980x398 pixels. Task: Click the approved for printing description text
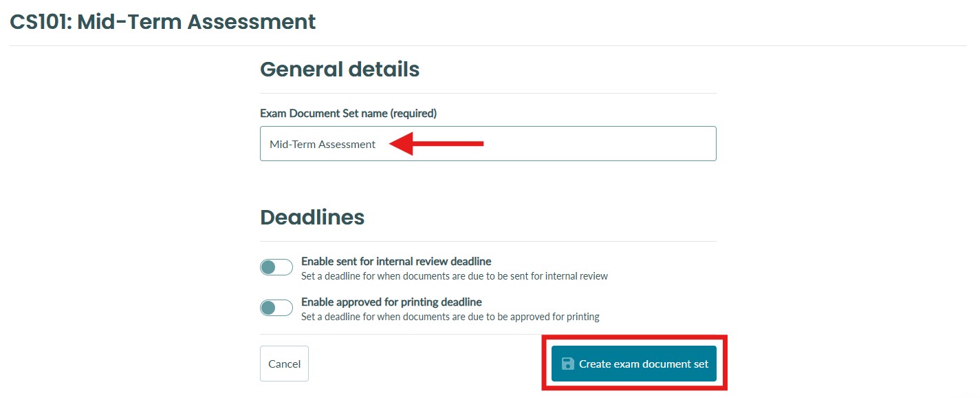coord(450,317)
